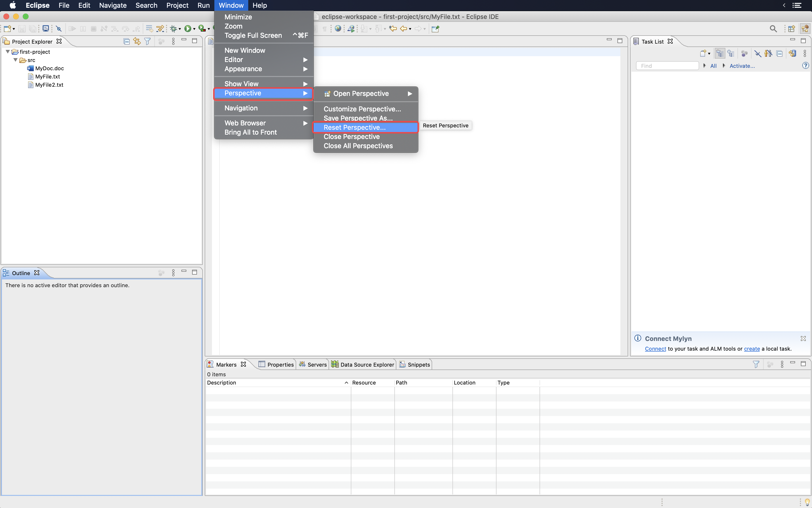Click Project Explorer filter funnel icon
The height and width of the screenshot is (508, 812).
(147, 41)
